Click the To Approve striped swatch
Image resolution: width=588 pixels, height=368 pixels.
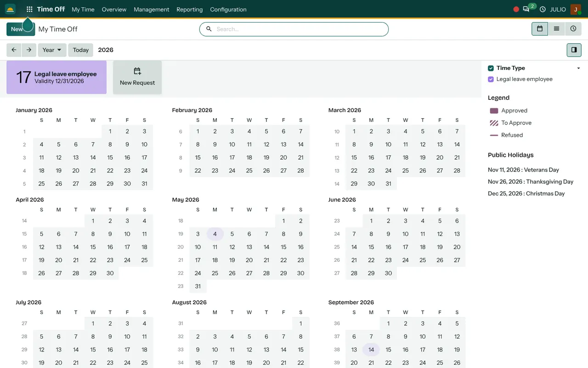494,123
